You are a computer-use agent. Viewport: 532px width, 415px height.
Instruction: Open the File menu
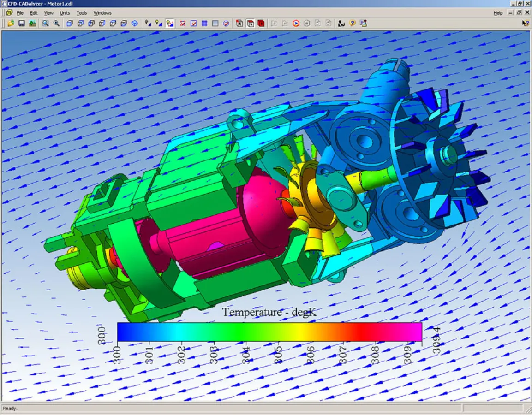(x=20, y=13)
